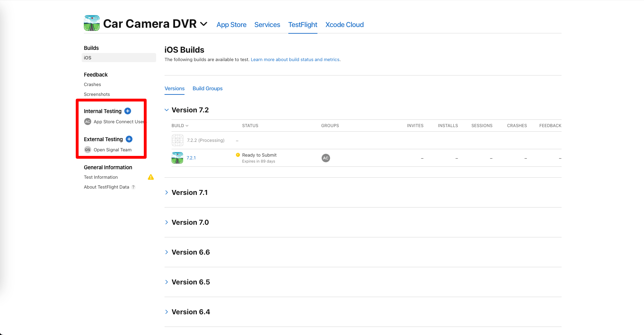Click the Expires in 89 days text
Viewport: 644px width, 335px height.
[259, 162]
